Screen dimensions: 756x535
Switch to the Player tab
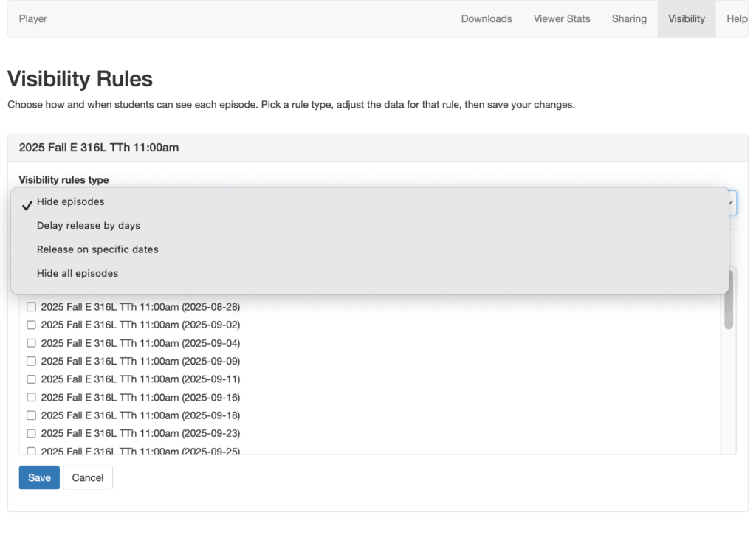[x=32, y=18]
